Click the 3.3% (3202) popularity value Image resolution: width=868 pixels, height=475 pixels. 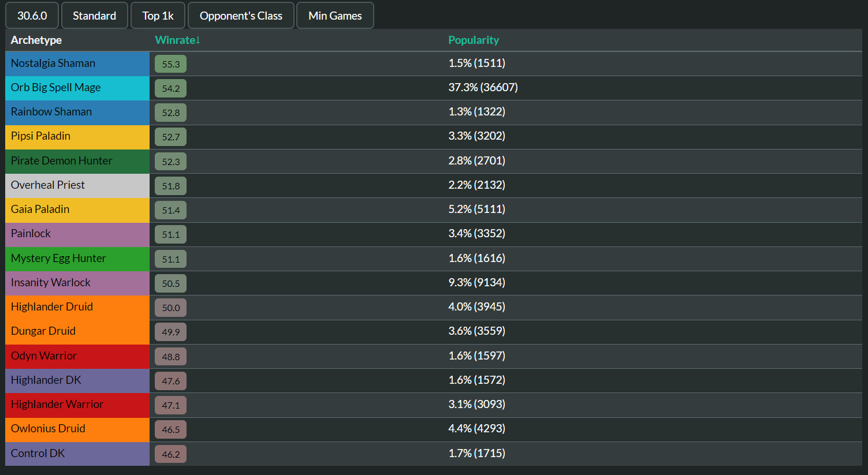(x=477, y=136)
